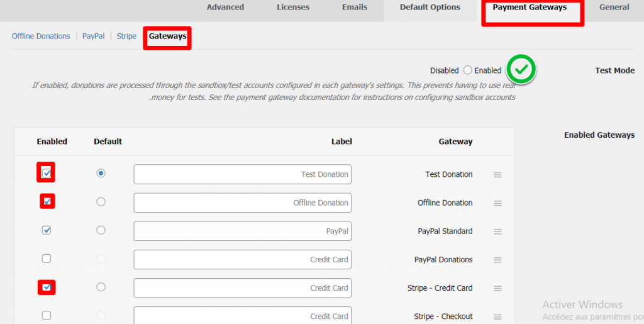Image resolution: width=644 pixels, height=324 pixels.
Task: Switch to the Emails tab
Action: [x=355, y=7]
